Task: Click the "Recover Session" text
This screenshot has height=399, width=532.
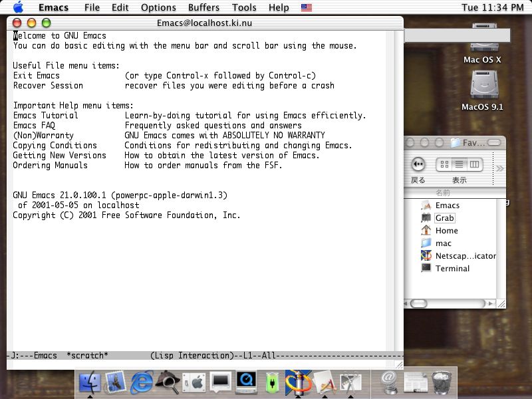Action: click(x=48, y=86)
